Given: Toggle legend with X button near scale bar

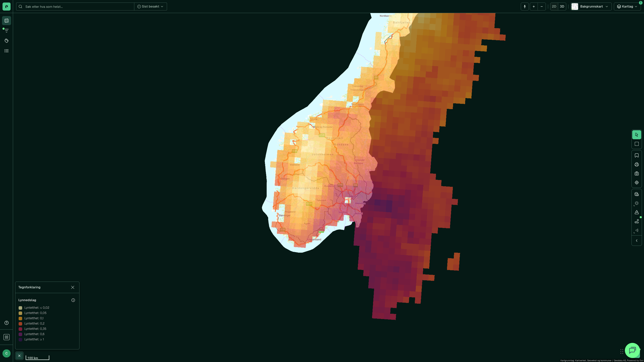Looking at the screenshot, I should click(x=19, y=356).
